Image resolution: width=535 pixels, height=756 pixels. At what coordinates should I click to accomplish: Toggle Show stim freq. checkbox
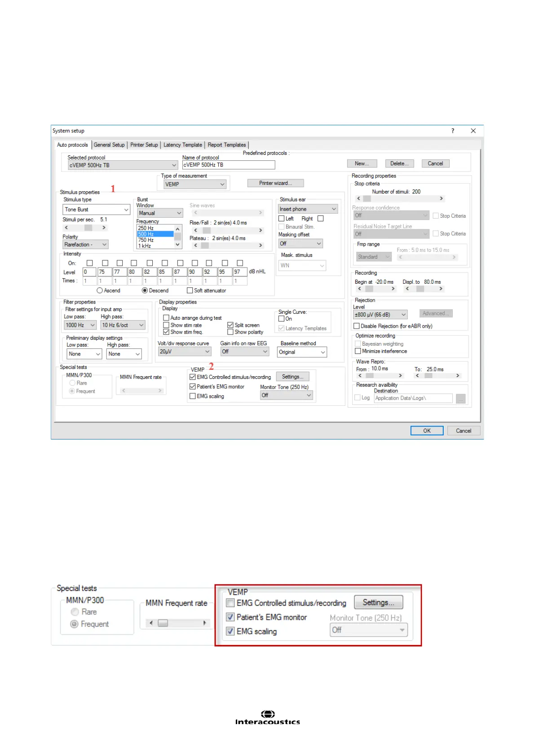[166, 332]
